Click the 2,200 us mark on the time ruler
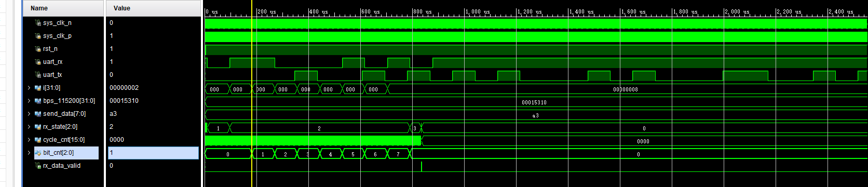Viewport: 868px width, 187px height. [789, 11]
